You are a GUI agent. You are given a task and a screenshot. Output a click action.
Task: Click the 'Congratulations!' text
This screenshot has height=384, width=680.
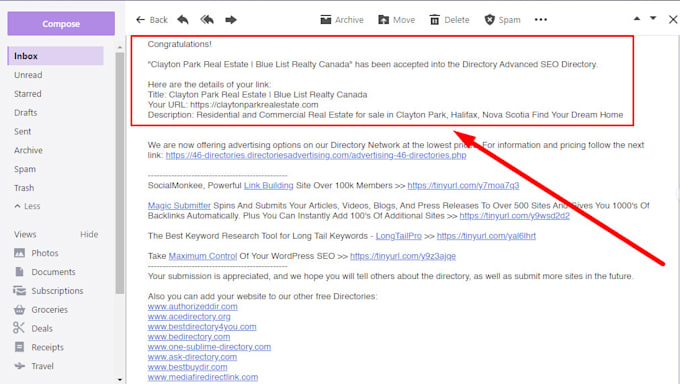180,44
